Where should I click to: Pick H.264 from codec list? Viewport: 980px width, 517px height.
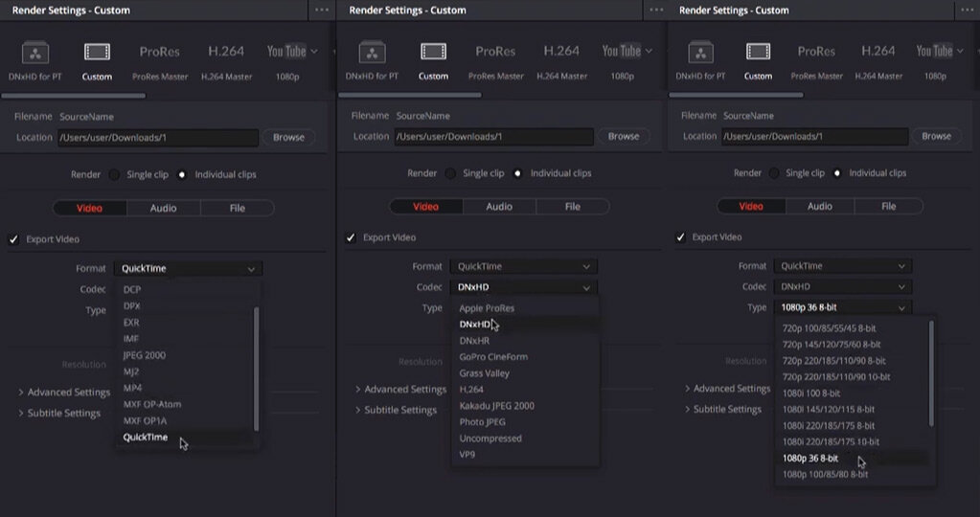471,390
